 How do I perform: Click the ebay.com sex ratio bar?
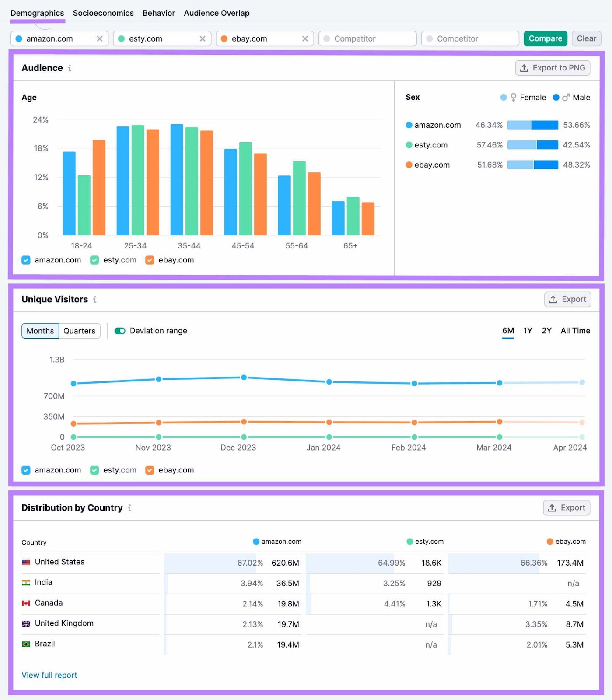tap(532, 165)
